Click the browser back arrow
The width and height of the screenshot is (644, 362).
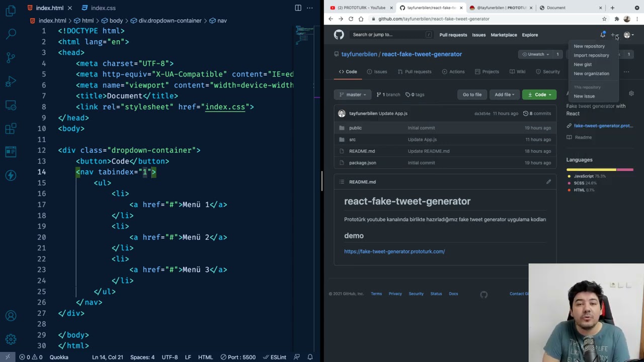pos(331,19)
